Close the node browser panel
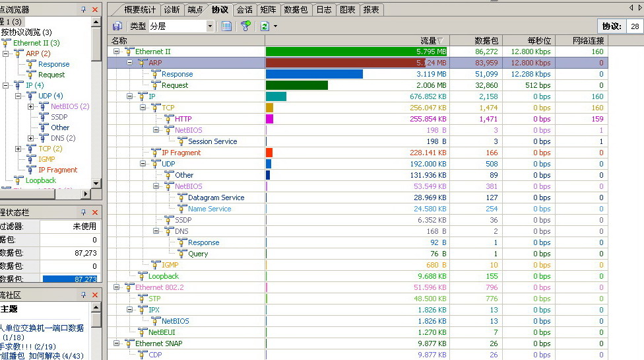 point(95,9)
